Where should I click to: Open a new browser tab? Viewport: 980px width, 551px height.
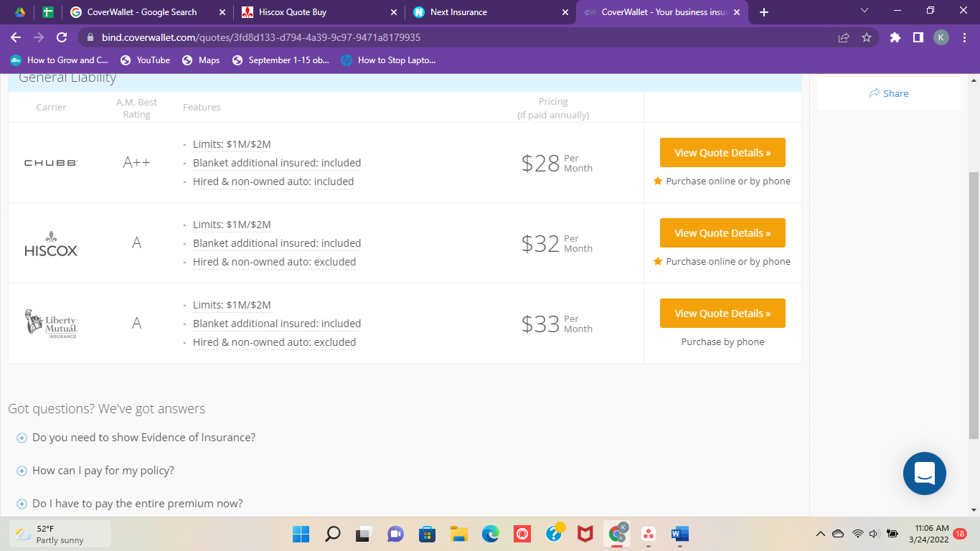tap(764, 12)
